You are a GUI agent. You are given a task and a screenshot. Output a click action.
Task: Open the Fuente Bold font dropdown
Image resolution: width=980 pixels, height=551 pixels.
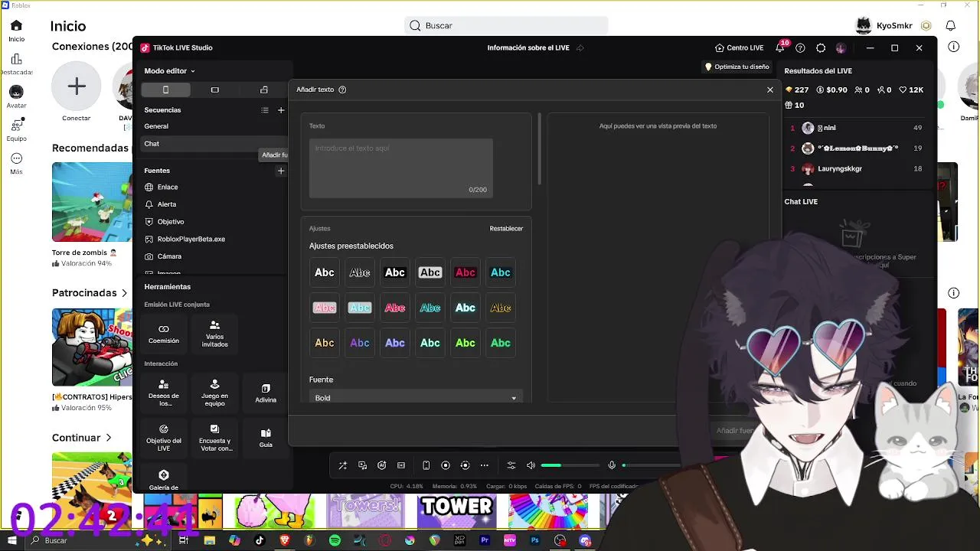point(416,397)
